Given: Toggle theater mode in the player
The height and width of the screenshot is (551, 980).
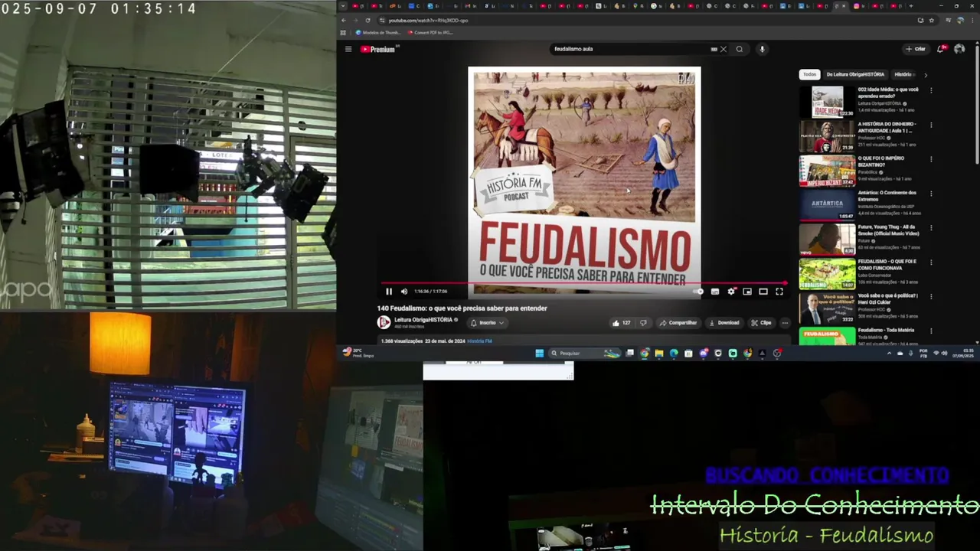Looking at the screenshot, I should [763, 292].
